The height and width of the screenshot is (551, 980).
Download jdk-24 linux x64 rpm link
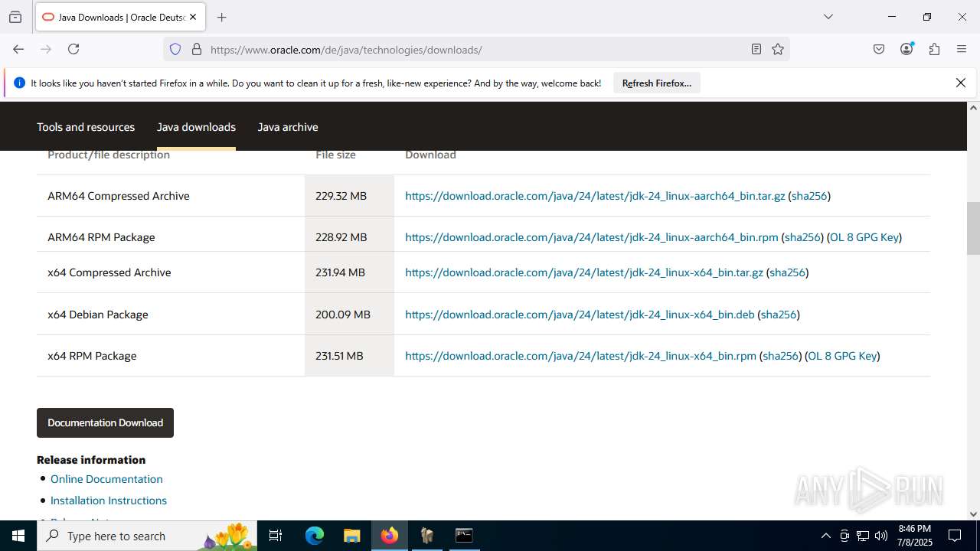point(580,356)
